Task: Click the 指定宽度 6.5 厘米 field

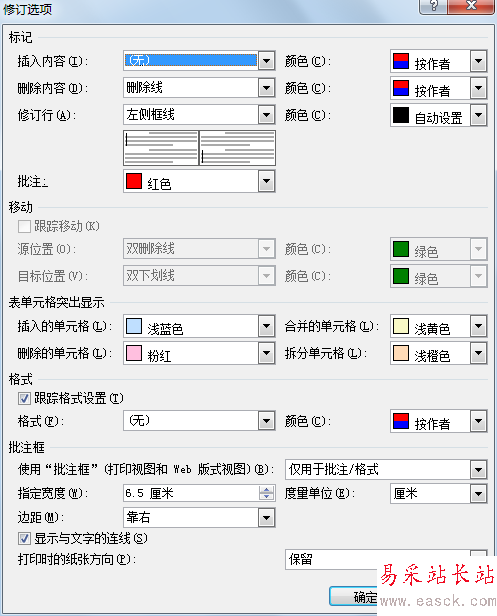Action: (191, 493)
